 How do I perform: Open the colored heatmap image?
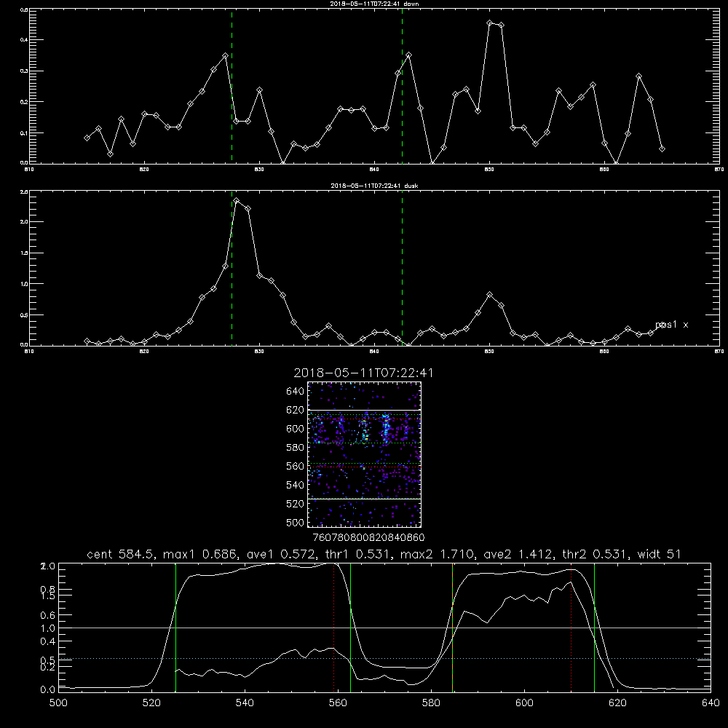click(x=365, y=454)
